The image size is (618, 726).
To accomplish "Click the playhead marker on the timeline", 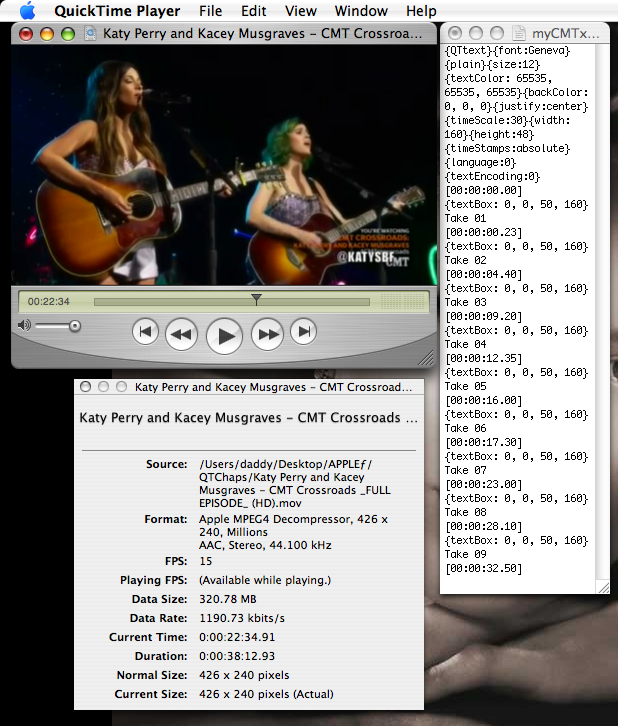I will coord(256,299).
